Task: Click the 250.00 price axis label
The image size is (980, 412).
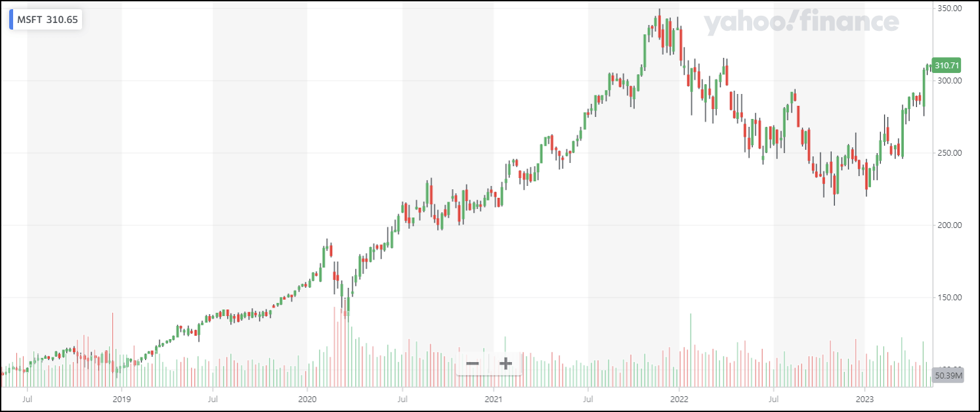Action: (950, 153)
